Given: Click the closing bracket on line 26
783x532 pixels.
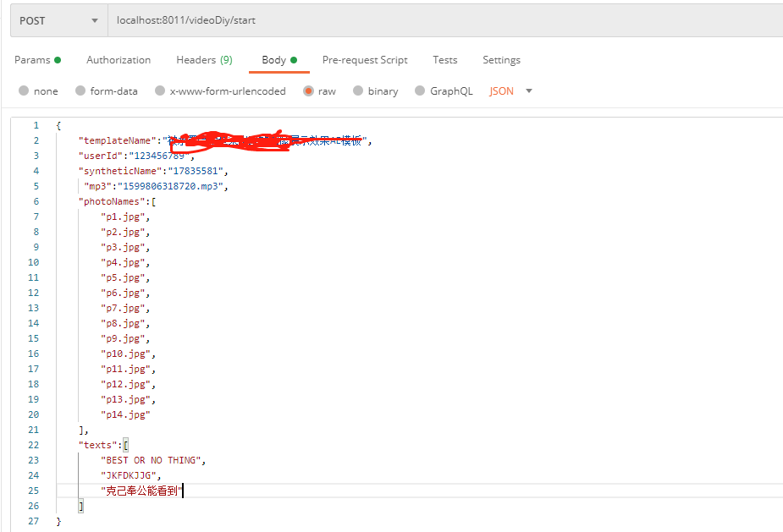Looking at the screenshot, I should (x=81, y=506).
